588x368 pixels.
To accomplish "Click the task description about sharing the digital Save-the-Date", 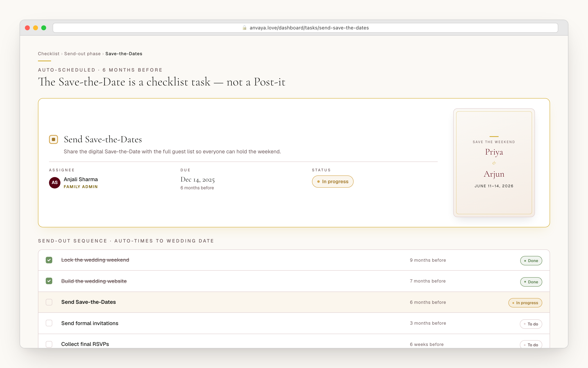I will (172, 152).
